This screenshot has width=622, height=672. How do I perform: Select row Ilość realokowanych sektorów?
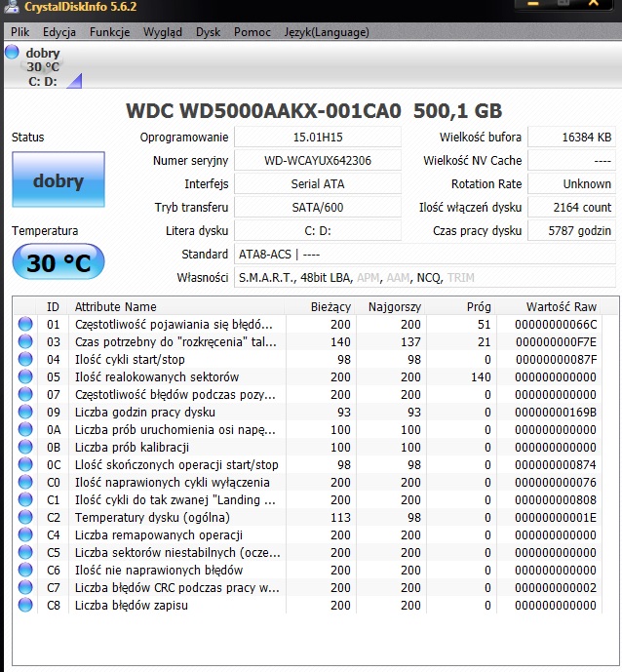tap(307, 376)
